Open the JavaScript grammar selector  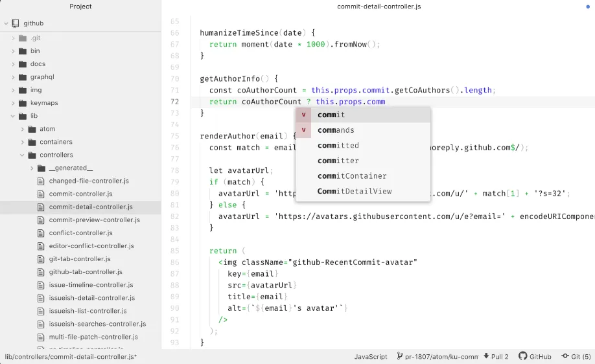tap(371, 356)
